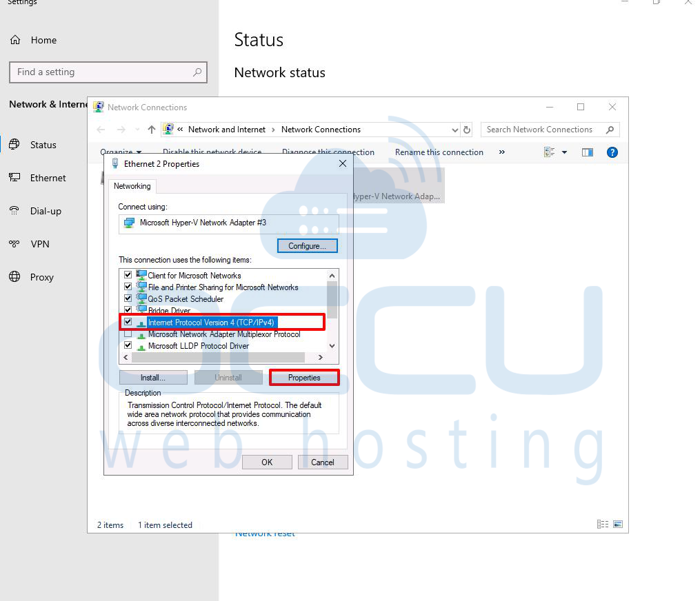Toggle File and Printer Sharing checkbox

128,287
